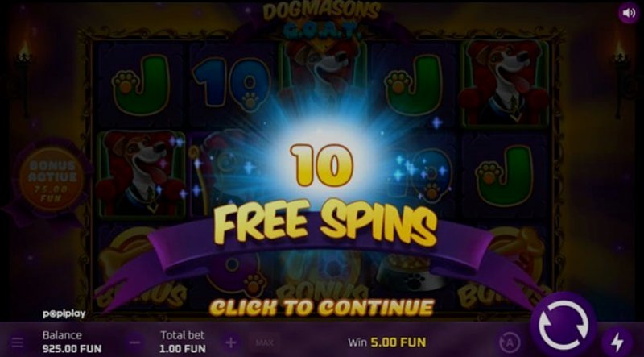Click to continue text
This screenshot has width=644, height=357.
[321, 307]
